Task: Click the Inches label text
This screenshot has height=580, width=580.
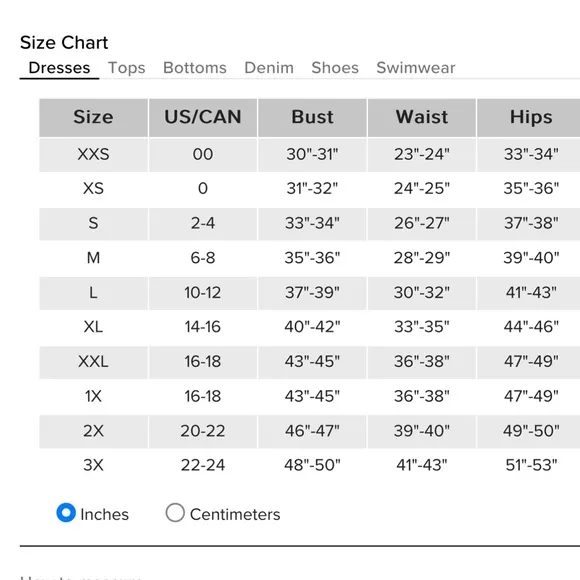Action: [104, 515]
